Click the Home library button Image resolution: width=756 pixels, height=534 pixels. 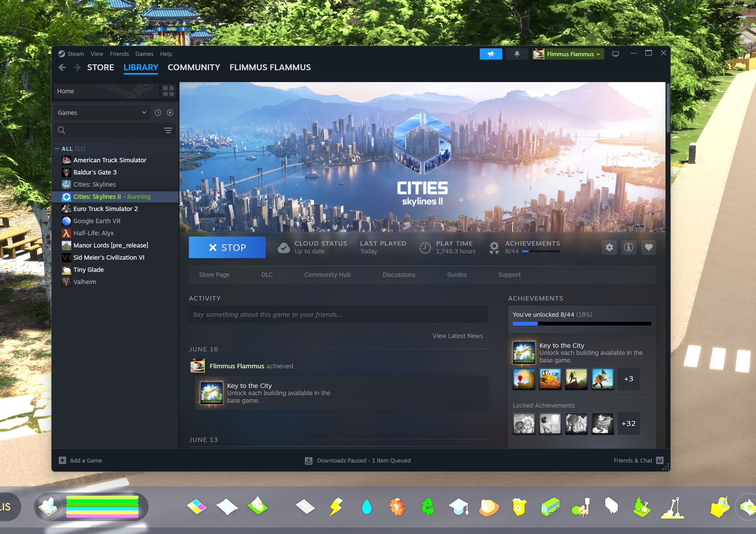(106, 91)
